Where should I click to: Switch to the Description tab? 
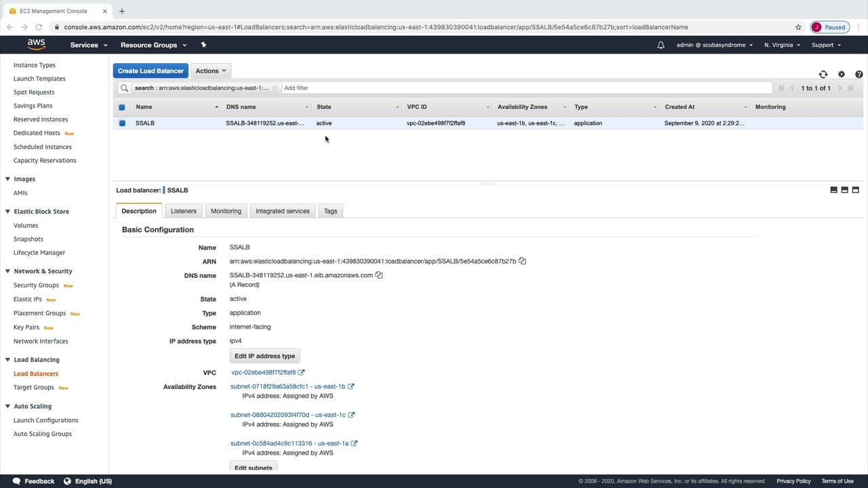click(x=139, y=211)
